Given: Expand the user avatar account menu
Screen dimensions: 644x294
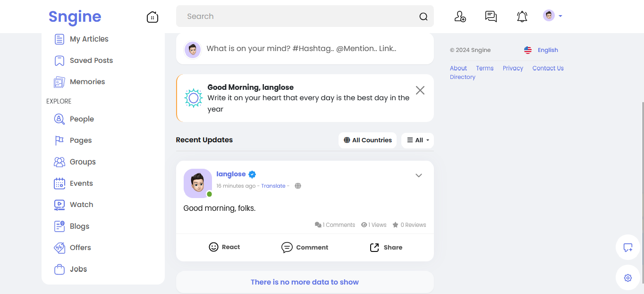Looking at the screenshot, I should pyautogui.click(x=552, y=16).
